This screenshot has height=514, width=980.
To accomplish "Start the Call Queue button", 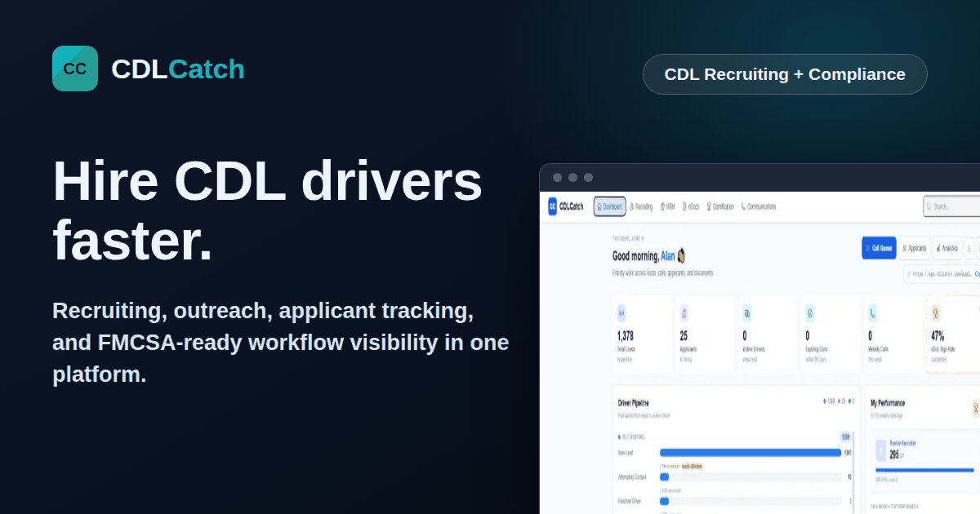I will click(x=879, y=248).
